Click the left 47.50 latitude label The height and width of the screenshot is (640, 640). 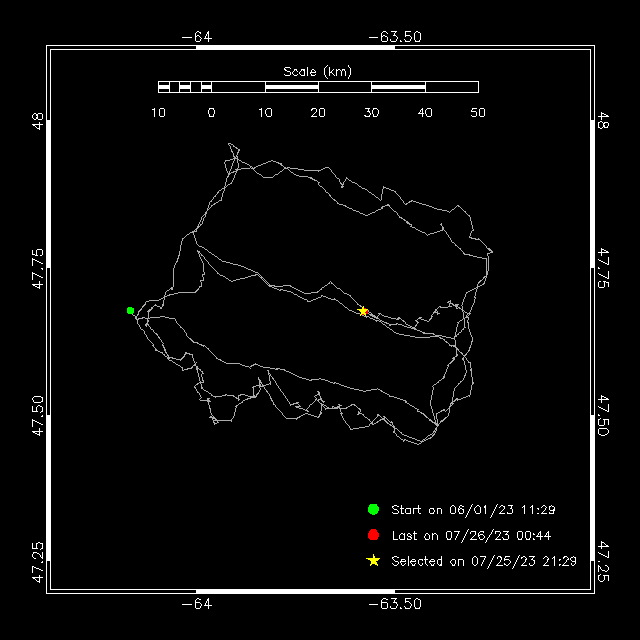point(38,416)
